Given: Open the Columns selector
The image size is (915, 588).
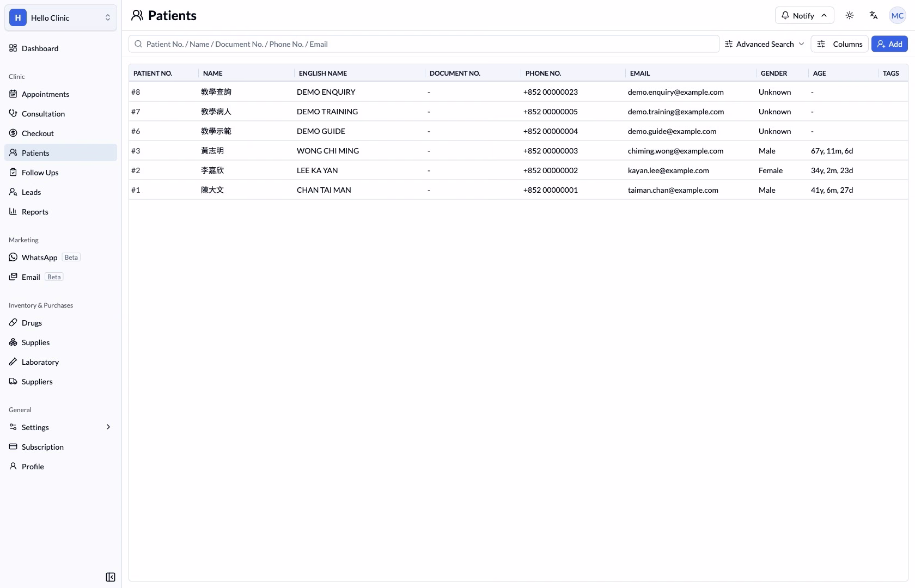Looking at the screenshot, I should pos(840,44).
